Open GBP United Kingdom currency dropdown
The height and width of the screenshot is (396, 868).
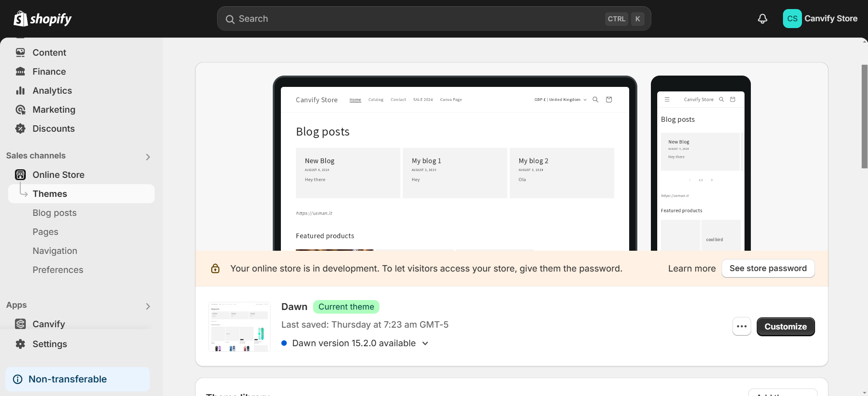560,100
